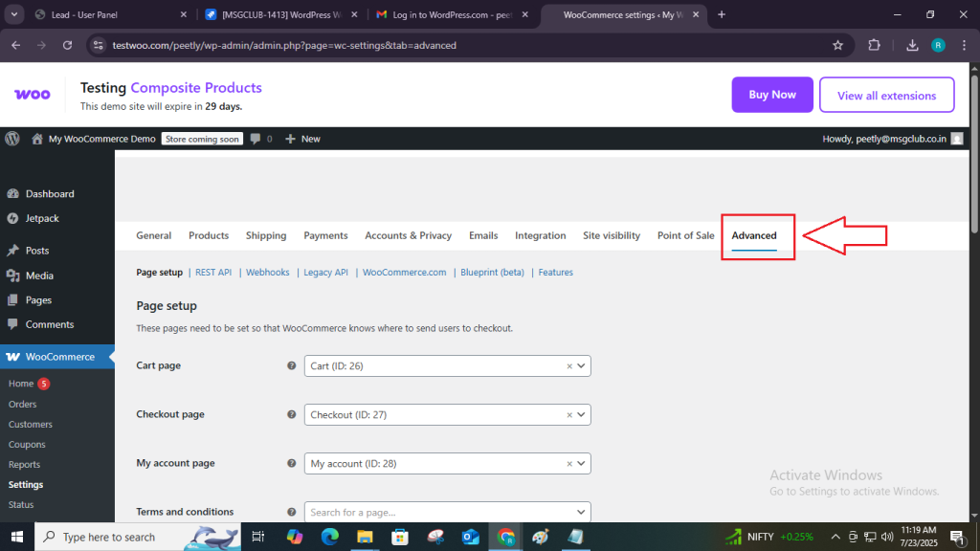Open the Shipping settings tab
The height and width of the screenshot is (551, 980).
tap(266, 235)
